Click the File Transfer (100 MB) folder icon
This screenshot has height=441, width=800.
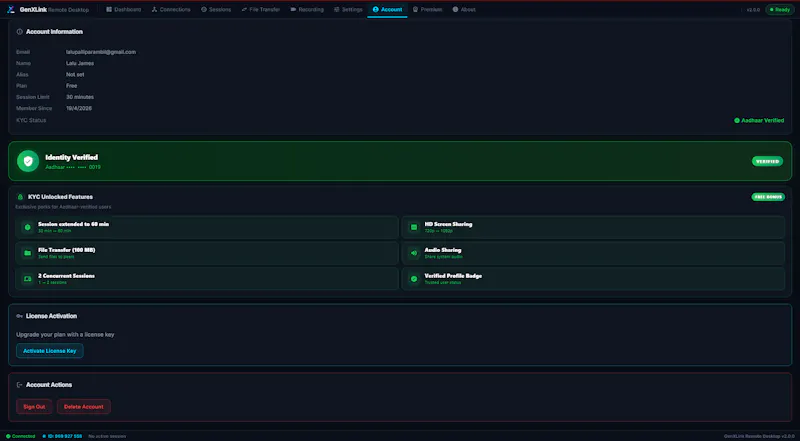click(x=28, y=253)
